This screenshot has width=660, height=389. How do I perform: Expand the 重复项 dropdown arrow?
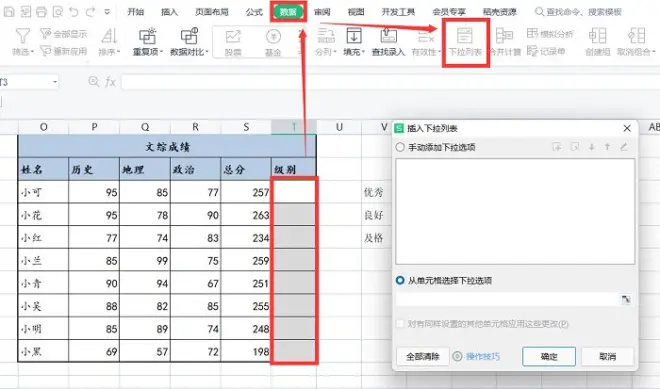[x=161, y=52]
